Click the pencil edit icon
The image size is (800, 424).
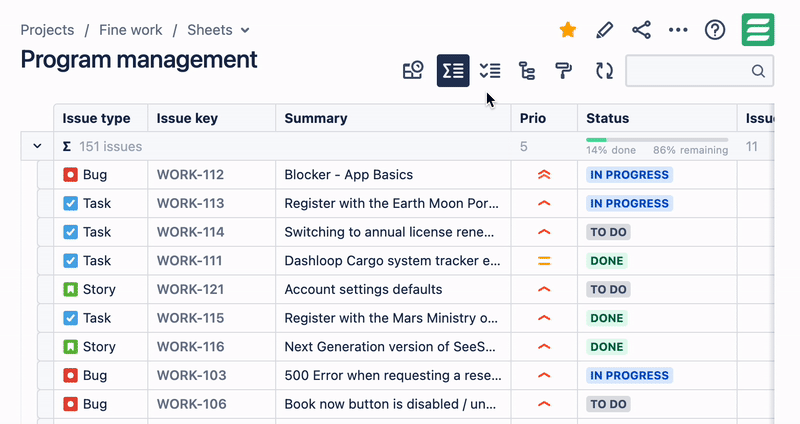click(x=604, y=30)
